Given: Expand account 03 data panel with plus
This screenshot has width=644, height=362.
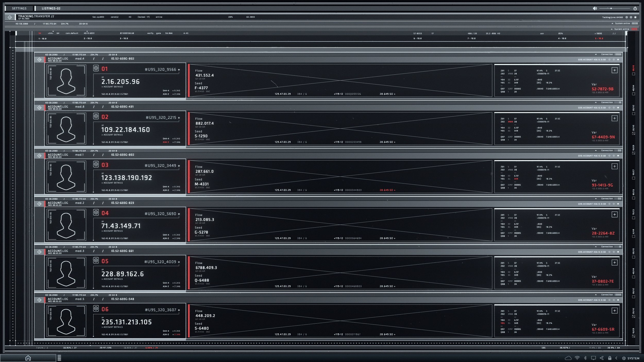Looking at the screenshot, I should [615, 166].
